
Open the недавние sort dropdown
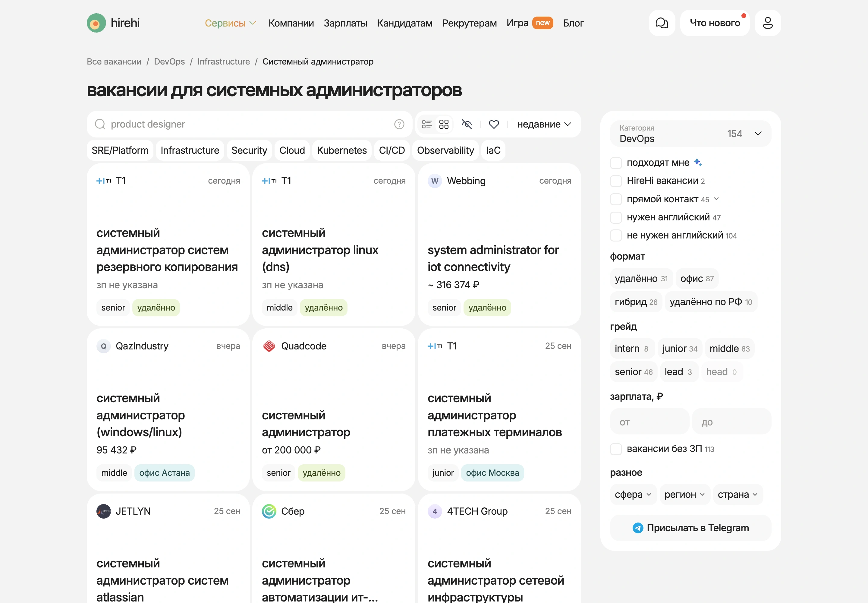[544, 124]
